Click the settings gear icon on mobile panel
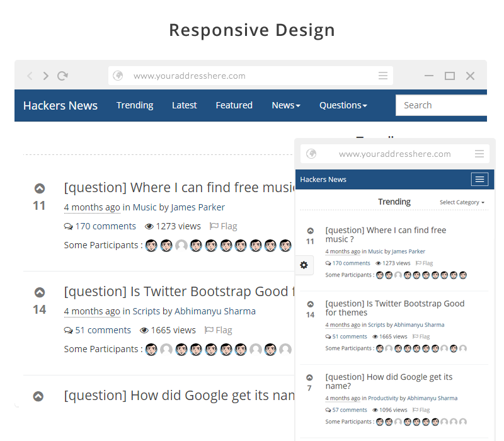The width and height of the screenshot is (504, 441). pos(304,265)
